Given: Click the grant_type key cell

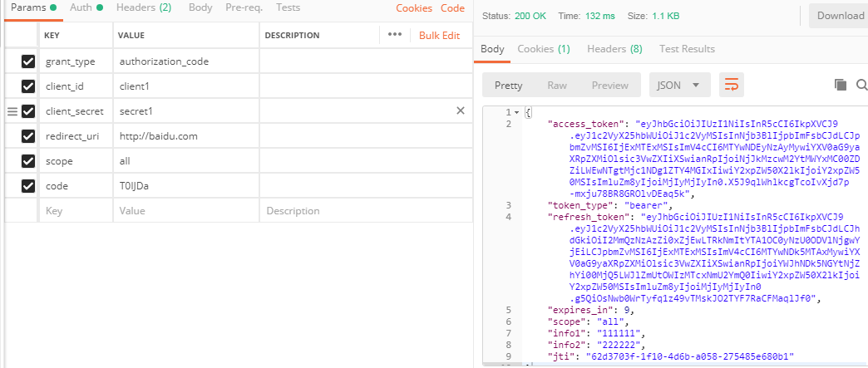Looking at the screenshot, I should 76,61.
